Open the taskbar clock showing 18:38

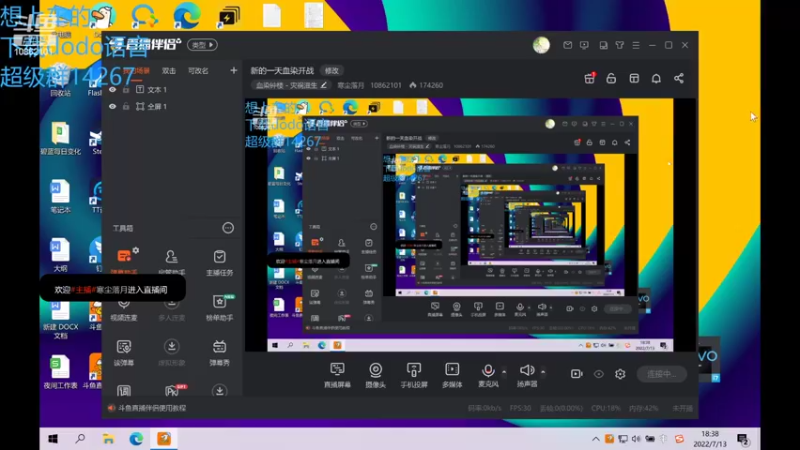tap(710, 439)
